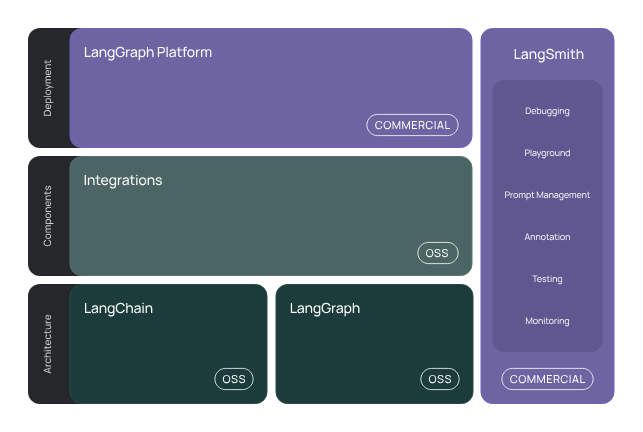Click Prompt Management in LangSmith

click(x=547, y=195)
